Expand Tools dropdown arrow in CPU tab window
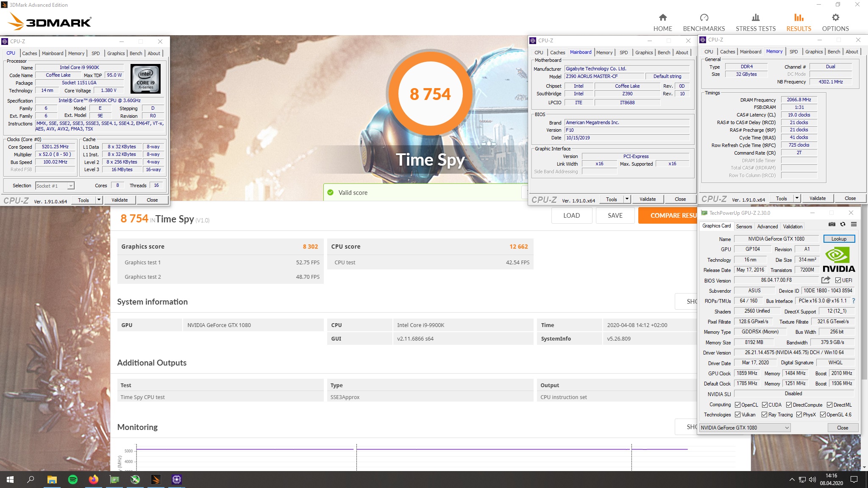Screen dimensions: 868x488 click(x=99, y=200)
